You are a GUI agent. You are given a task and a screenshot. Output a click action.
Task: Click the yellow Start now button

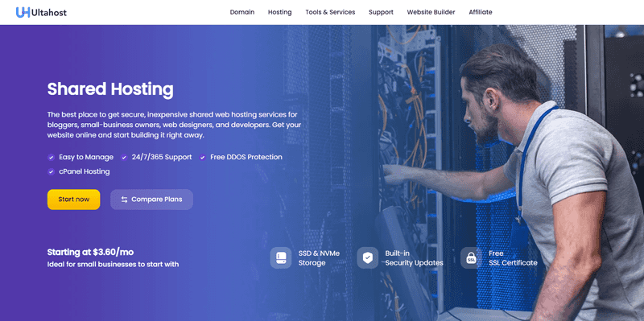tap(73, 200)
